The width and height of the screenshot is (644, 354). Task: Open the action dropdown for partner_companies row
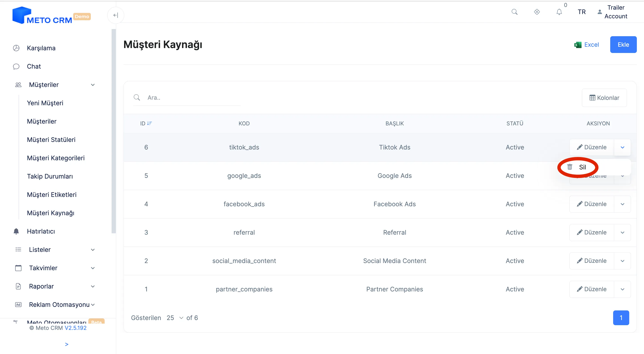click(622, 289)
